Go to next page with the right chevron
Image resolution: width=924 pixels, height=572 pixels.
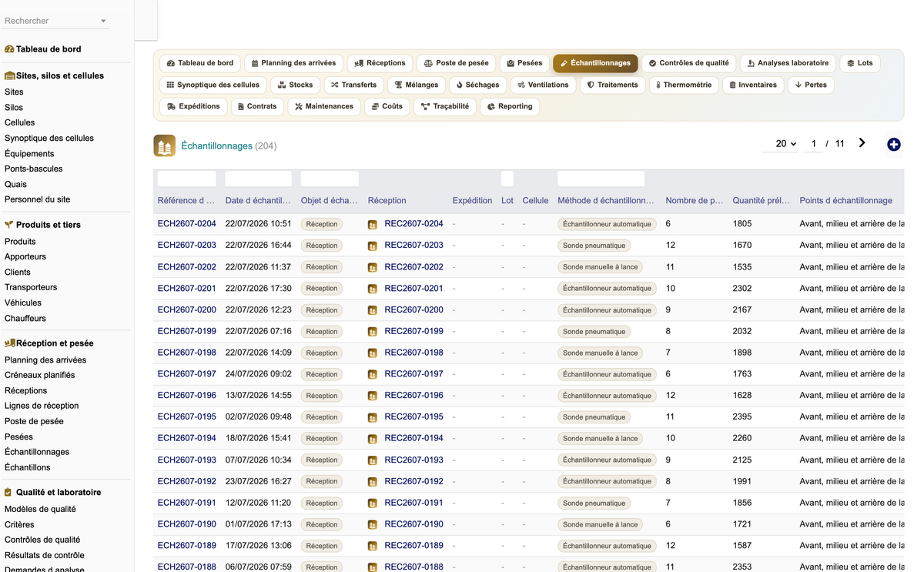[862, 143]
